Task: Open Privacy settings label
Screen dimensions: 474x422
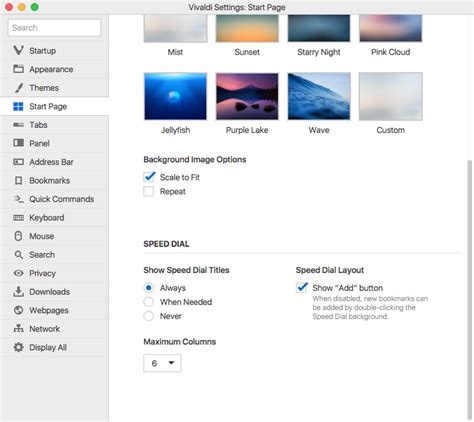Action: point(42,273)
